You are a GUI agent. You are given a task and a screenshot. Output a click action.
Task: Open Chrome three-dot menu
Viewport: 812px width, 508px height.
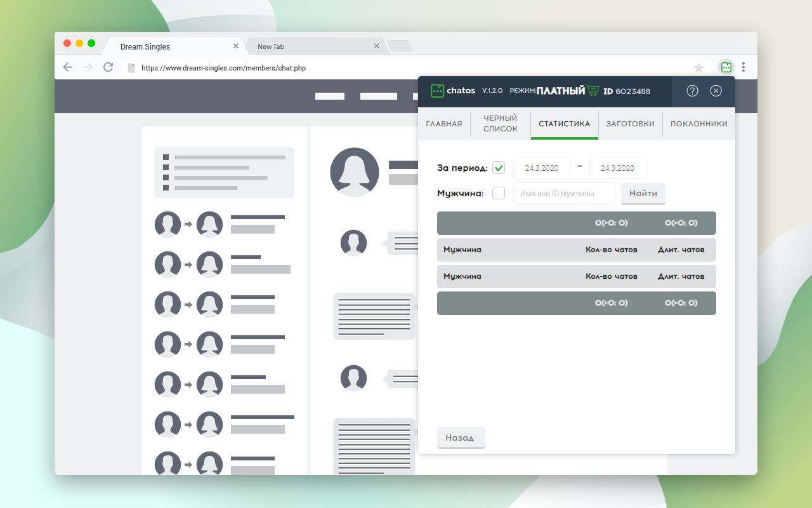(743, 67)
